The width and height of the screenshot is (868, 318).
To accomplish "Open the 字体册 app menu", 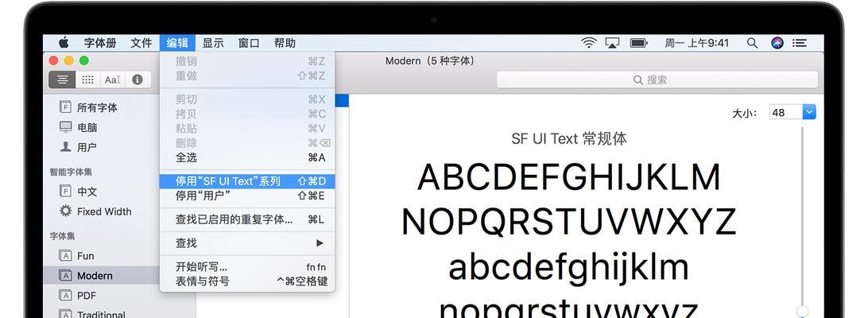I will click(x=100, y=43).
